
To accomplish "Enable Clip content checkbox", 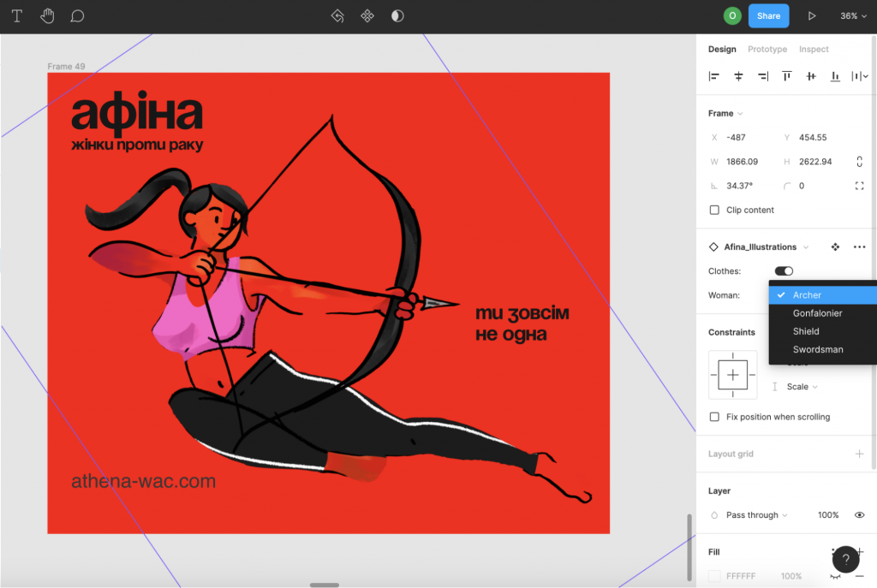I will [714, 210].
